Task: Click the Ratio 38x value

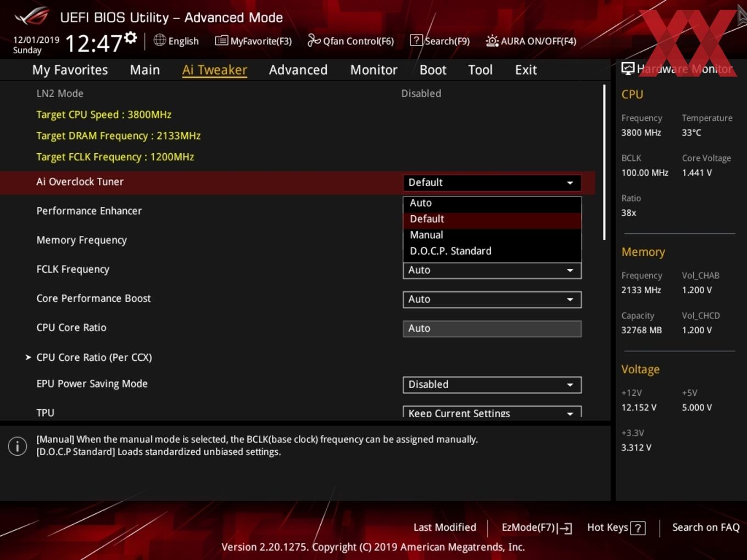Action: (x=628, y=213)
